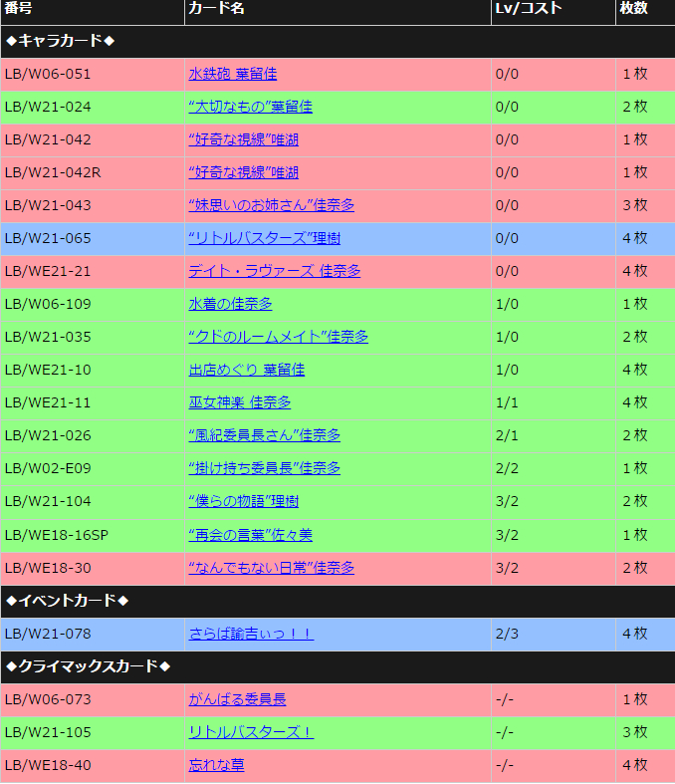
Task: Click the Lv/コスト column header
Action: pyautogui.click(x=529, y=9)
